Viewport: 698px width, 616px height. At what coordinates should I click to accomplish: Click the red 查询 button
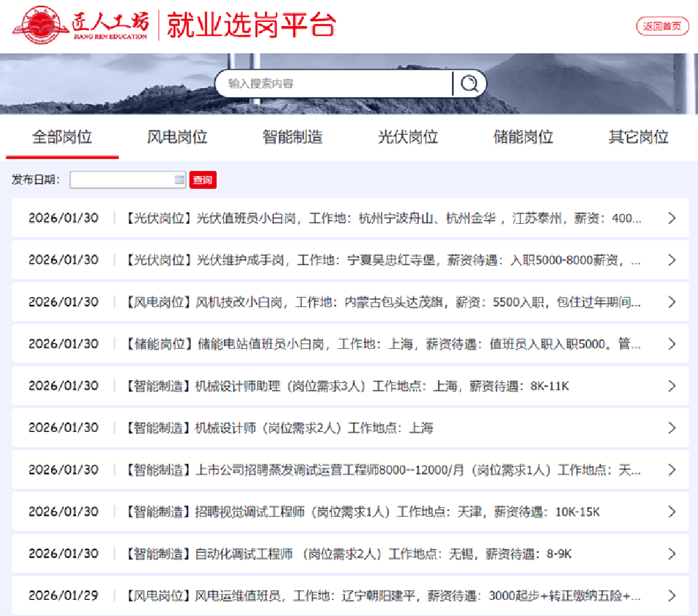[x=203, y=180]
